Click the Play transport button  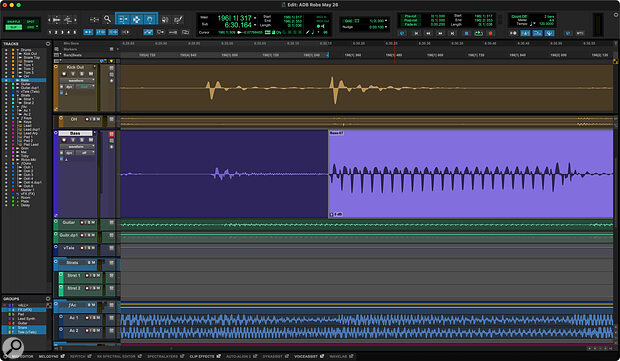(478, 34)
